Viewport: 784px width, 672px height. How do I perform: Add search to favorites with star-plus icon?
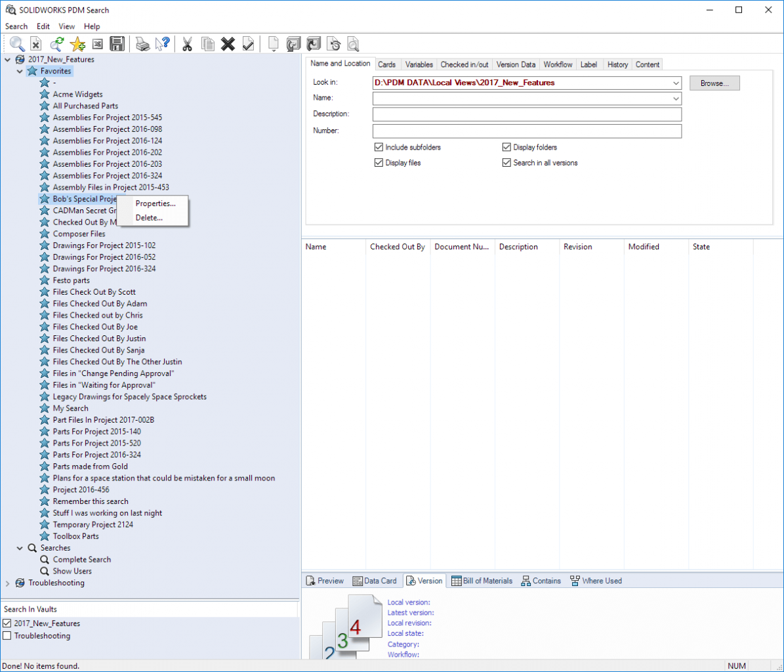pyautogui.click(x=77, y=44)
